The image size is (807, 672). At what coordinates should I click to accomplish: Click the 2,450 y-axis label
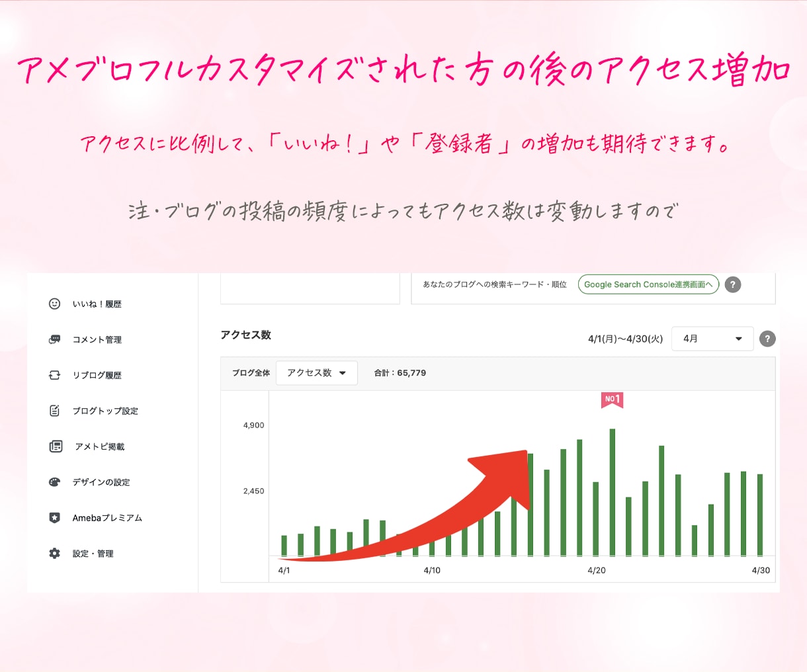253,491
